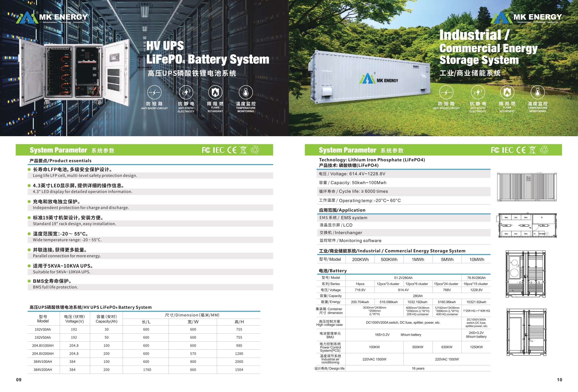Click the anti short-circuit icon on the HV UPS banner
Screen dimensions: 578x392
click(x=154, y=92)
